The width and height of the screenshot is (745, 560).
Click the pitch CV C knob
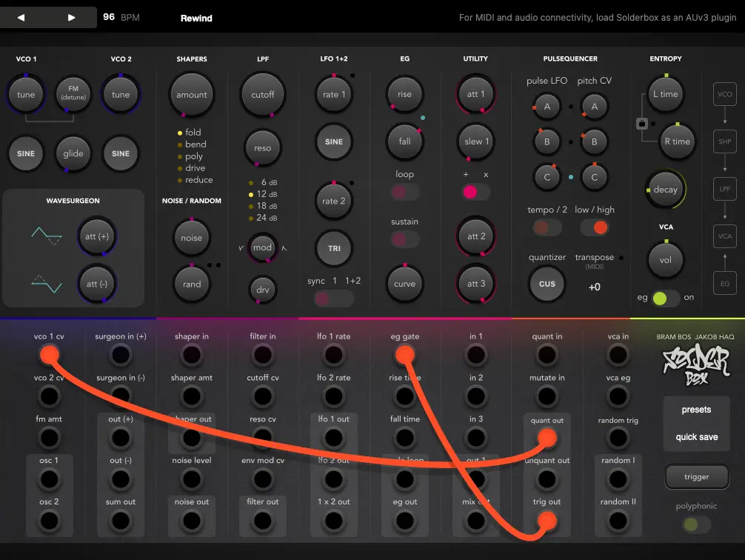[x=595, y=177]
